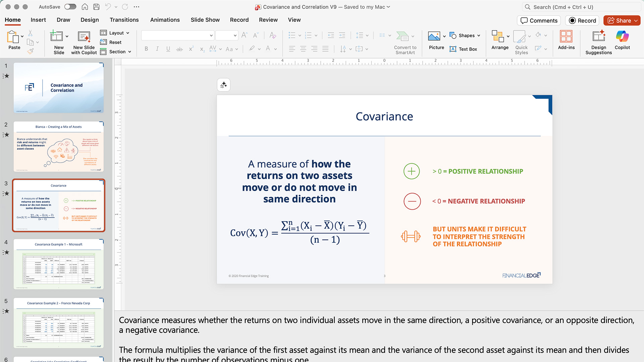Click the Picture insert icon

[x=434, y=36]
